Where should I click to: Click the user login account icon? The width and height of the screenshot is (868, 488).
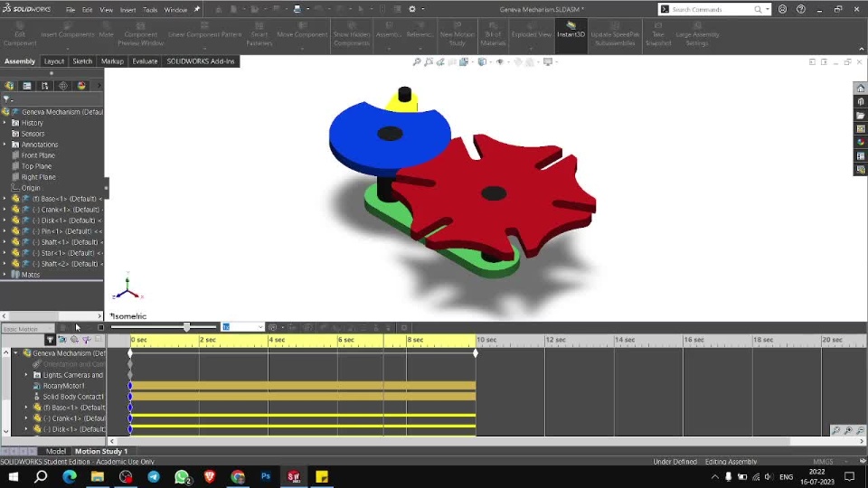tap(782, 9)
